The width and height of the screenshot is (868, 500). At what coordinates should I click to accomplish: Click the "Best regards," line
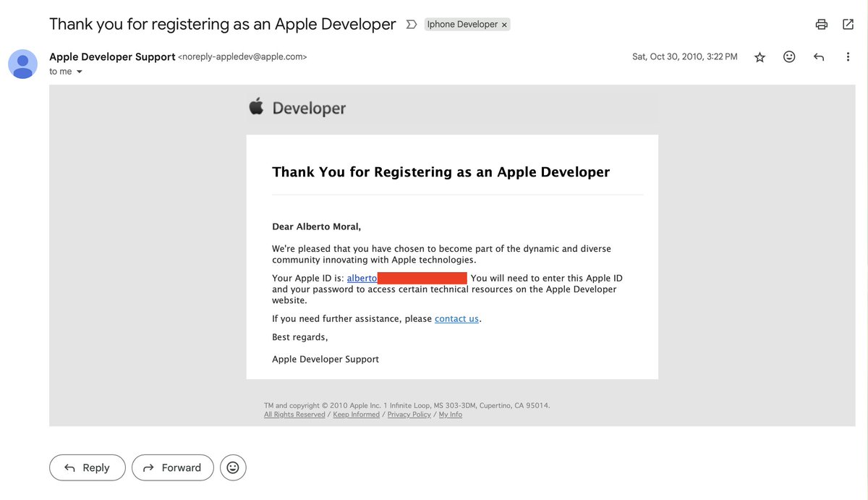coord(300,337)
